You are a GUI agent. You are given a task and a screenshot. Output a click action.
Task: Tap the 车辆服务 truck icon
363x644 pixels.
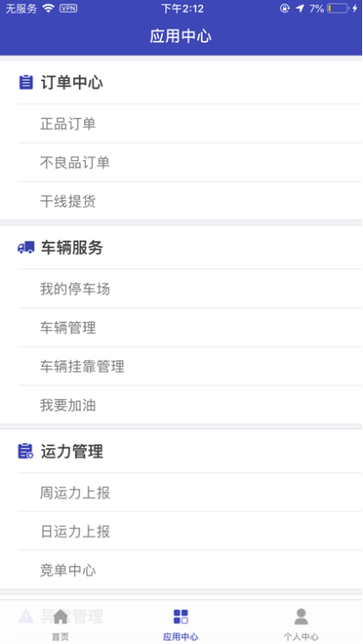coord(26,247)
